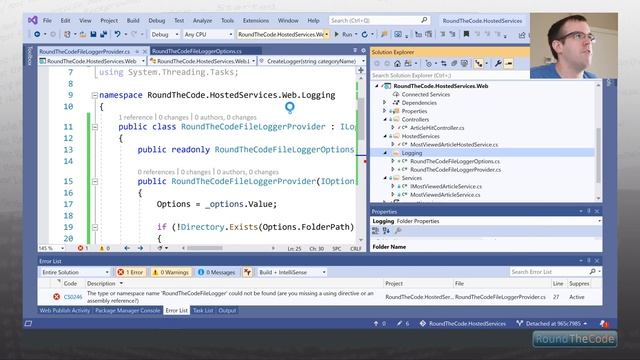This screenshot has height=360, width=640.
Task: Click the green Run play icon
Action: 337,35
